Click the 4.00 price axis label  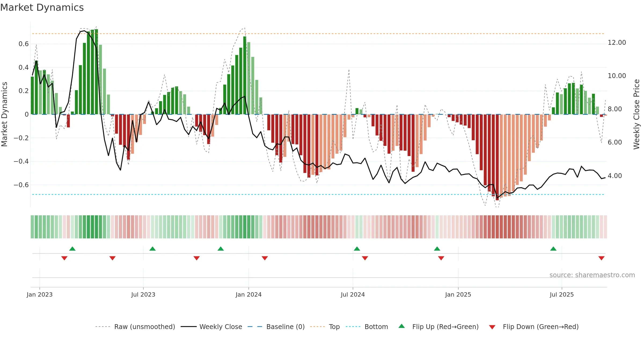(x=615, y=176)
